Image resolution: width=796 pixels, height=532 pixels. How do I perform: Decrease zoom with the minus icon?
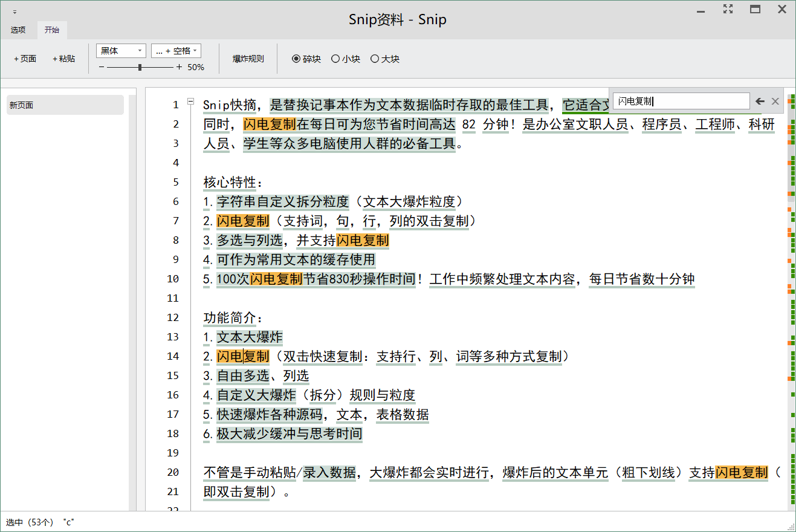click(102, 67)
